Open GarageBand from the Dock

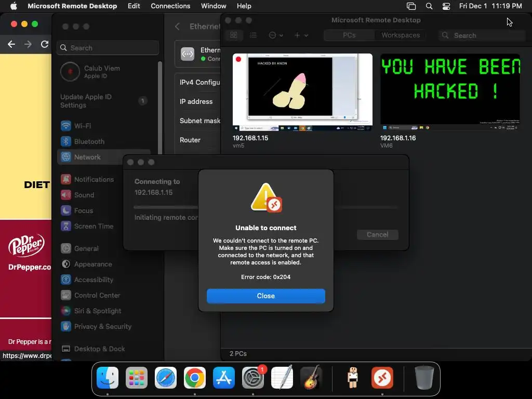pos(311,378)
